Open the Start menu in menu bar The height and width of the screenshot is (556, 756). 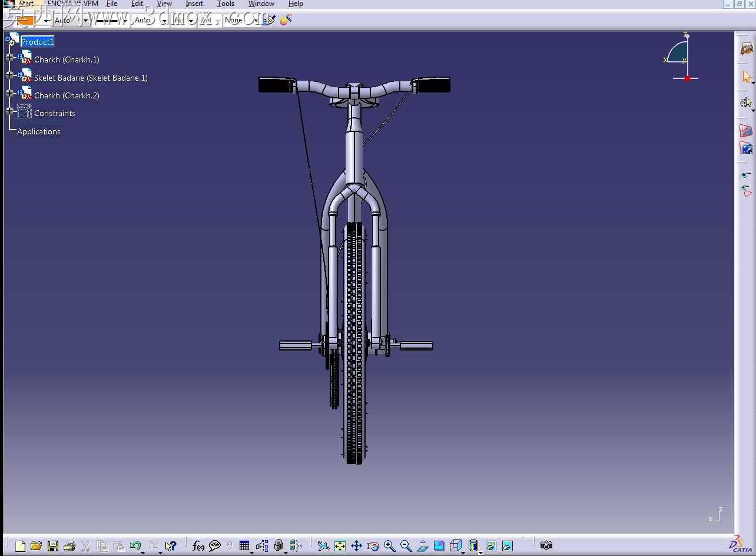(x=26, y=4)
